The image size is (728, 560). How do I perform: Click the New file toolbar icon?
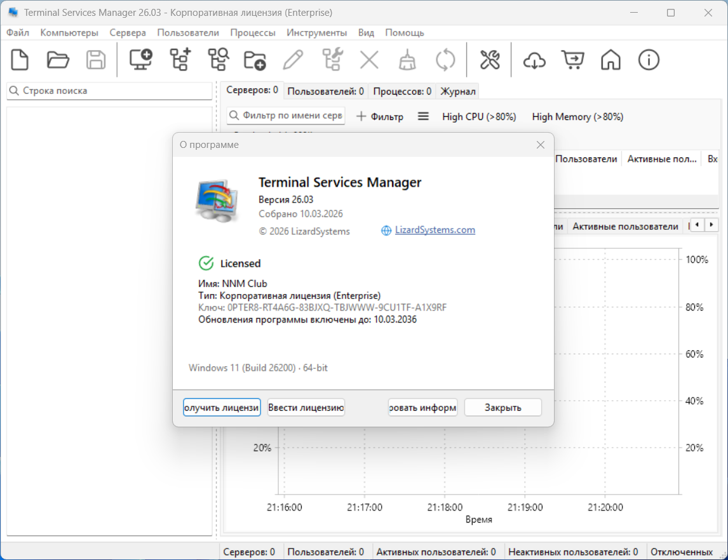point(20,60)
